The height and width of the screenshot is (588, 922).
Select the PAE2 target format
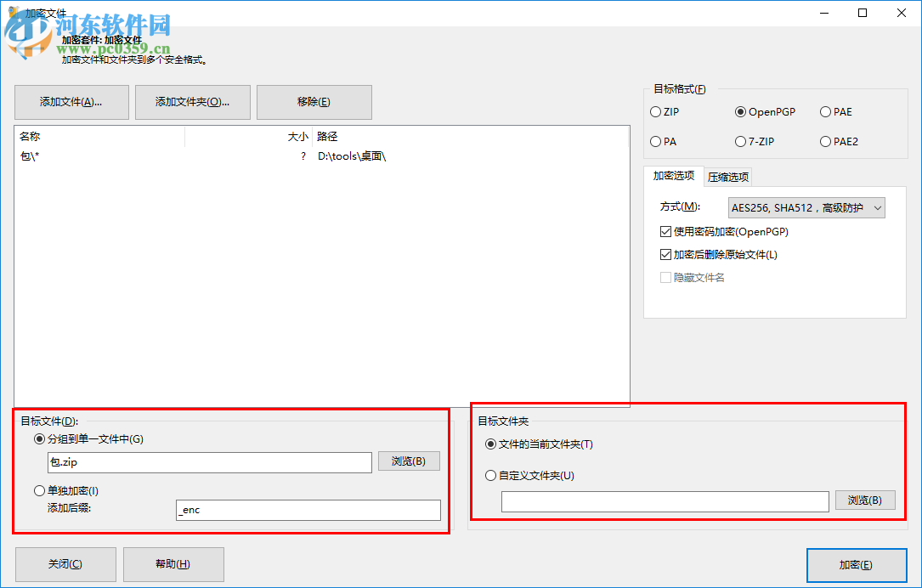(x=825, y=141)
